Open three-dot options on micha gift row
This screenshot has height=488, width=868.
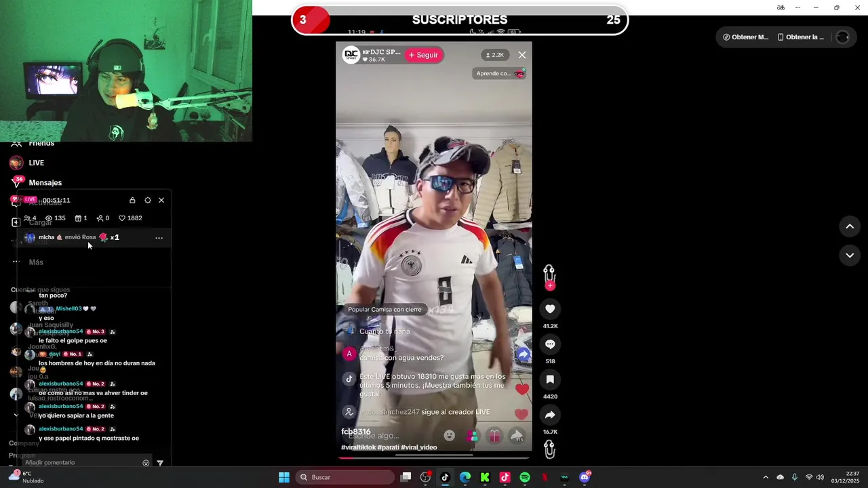[x=159, y=238]
